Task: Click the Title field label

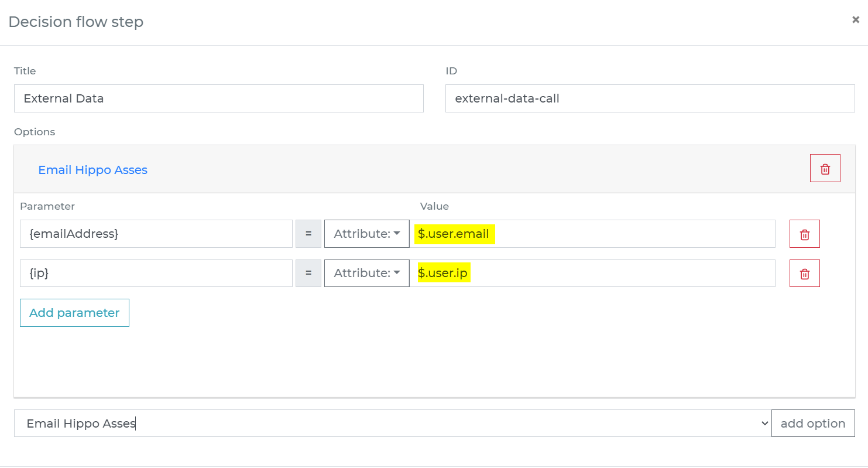Action: (25, 71)
